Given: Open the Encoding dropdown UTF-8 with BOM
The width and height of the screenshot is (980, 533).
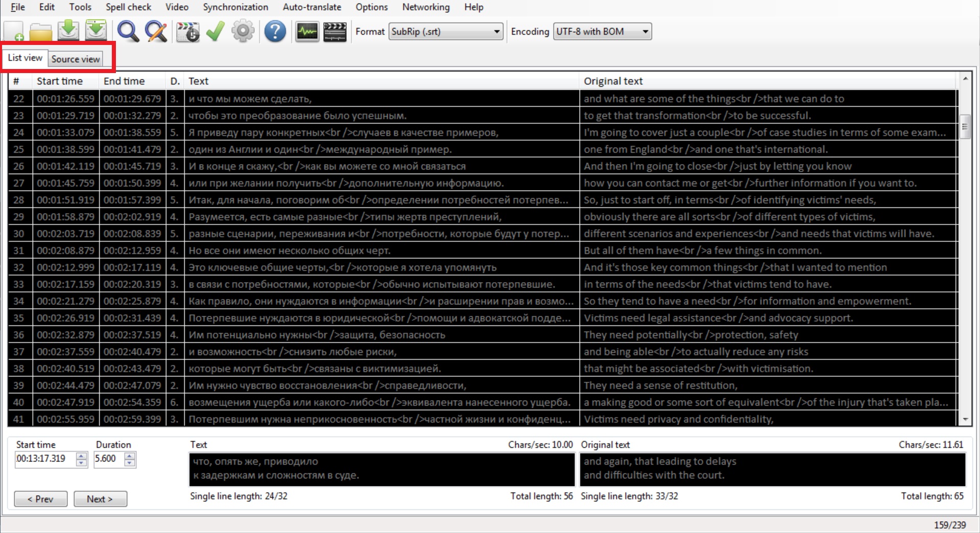Looking at the screenshot, I should (602, 32).
